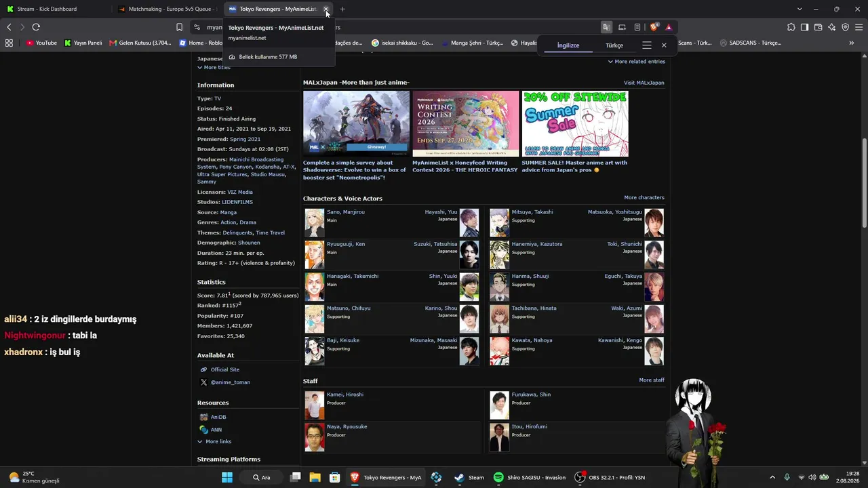Open the Spring 2021 premiered link

point(245,139)
